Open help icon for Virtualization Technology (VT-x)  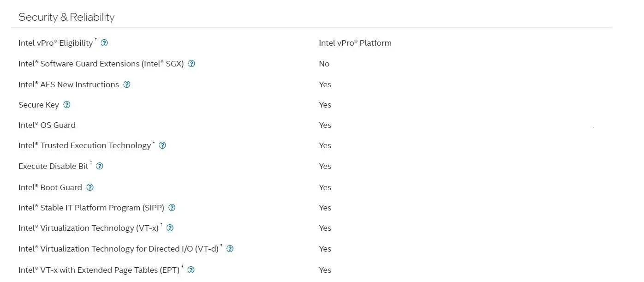click(x=170, y=228)
